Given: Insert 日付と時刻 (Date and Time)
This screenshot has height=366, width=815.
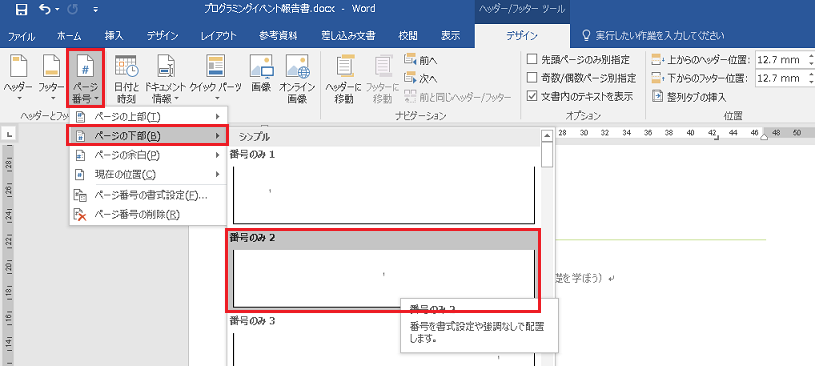Looking at the screenshot, I should click(125, 78).
